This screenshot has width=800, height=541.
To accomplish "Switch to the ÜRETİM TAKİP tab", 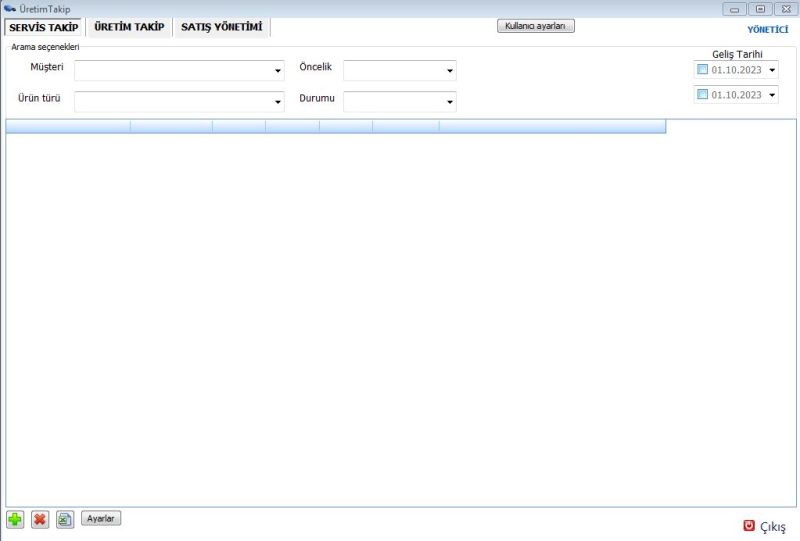I will pos(129,27).
